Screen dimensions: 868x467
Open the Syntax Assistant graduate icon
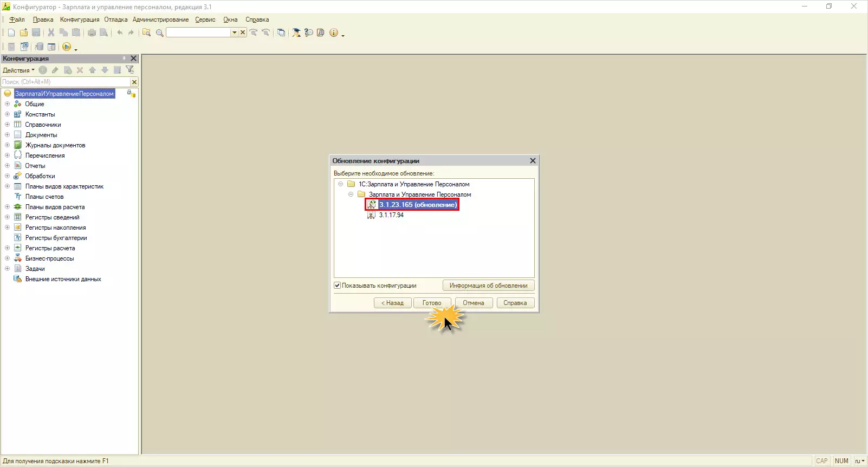click(296, 33)
